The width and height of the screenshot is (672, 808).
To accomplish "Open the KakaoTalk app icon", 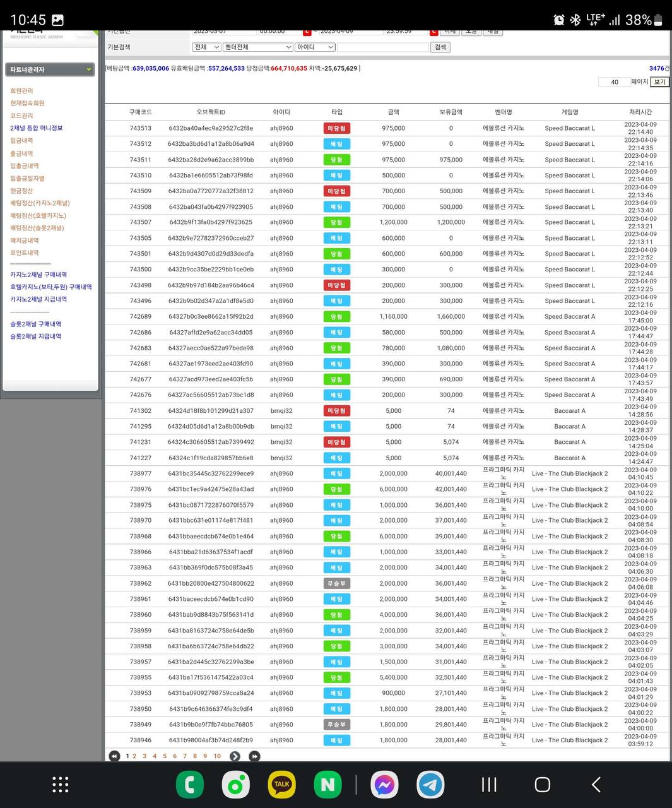I will click(x=281, y=785).
